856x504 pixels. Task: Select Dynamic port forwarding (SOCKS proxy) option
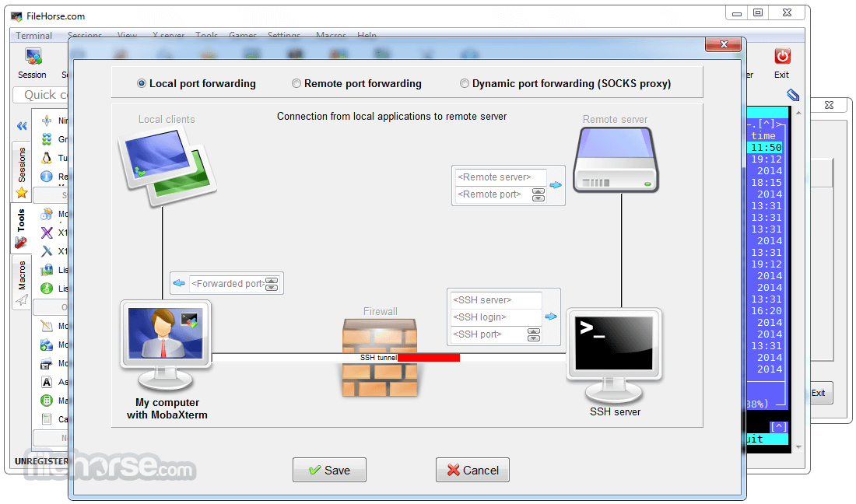[x=465, y=83]
